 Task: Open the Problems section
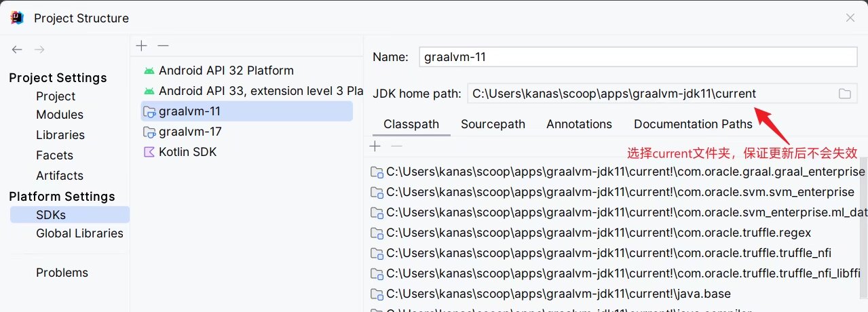pyautogui.click(x=62, y=273)
